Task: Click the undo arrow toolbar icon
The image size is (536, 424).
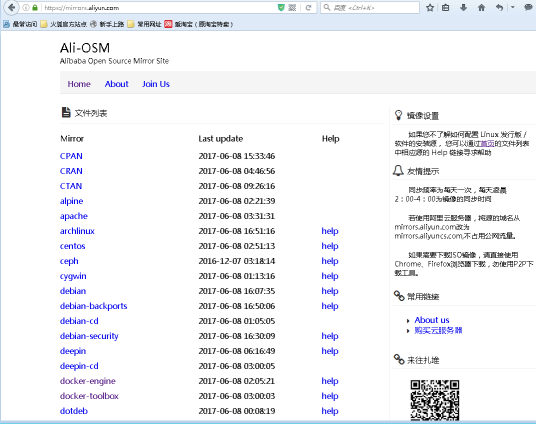Action: coord(499,7)
